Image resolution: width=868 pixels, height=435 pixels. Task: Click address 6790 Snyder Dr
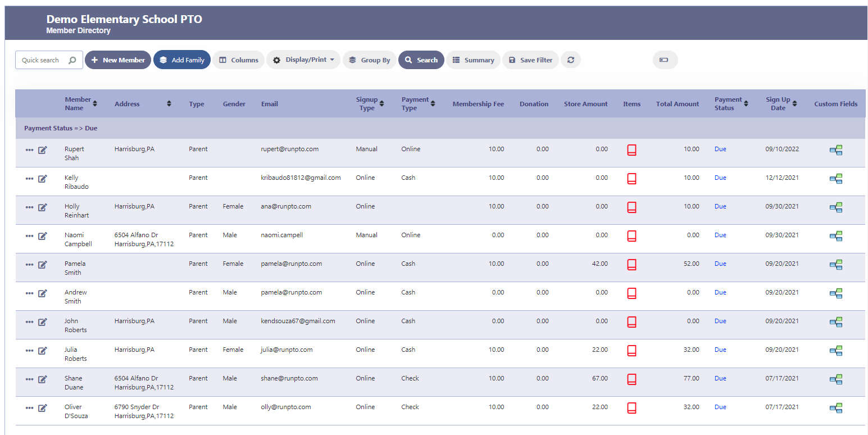137,407
